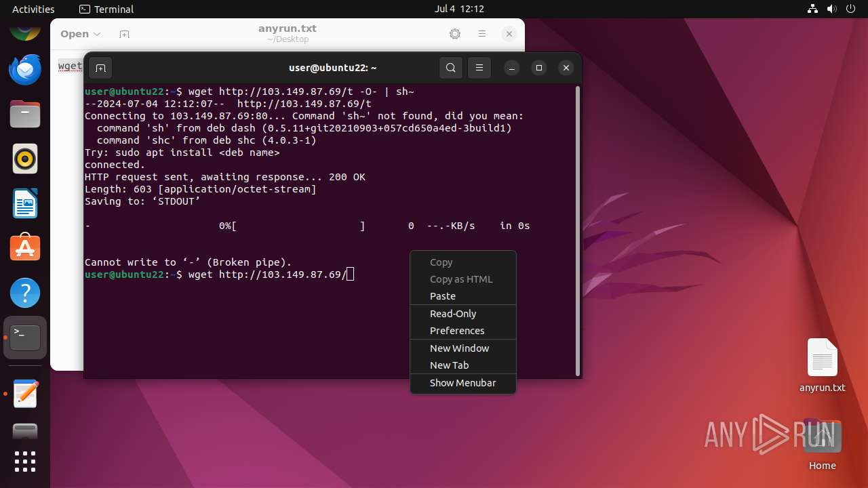Open new terminal tab button in header

[100, 68]
